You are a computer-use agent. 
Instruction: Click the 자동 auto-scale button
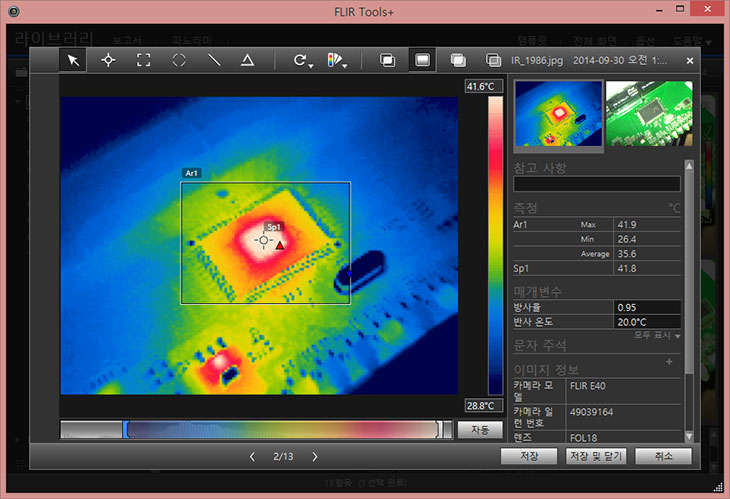tap(480, 430)
